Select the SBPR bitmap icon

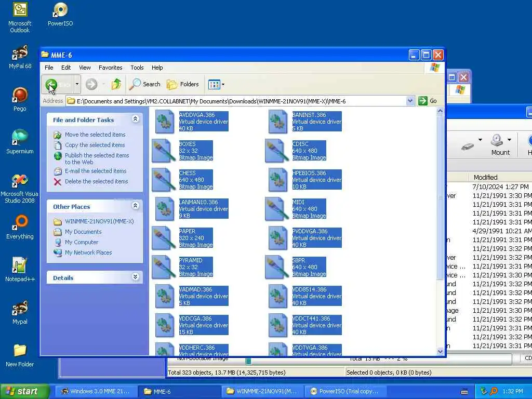[276, 268]
